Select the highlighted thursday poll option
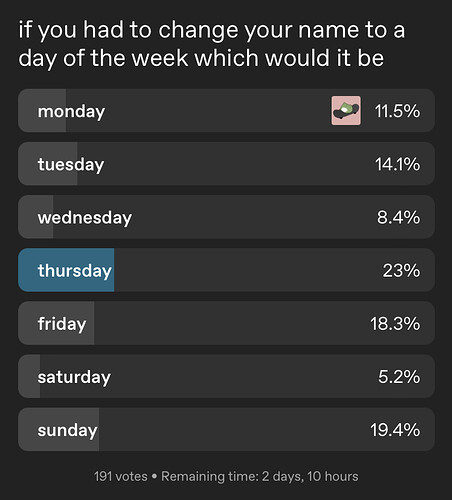The image size is (452, 500). pyautogui.click(x=226, y=270)
